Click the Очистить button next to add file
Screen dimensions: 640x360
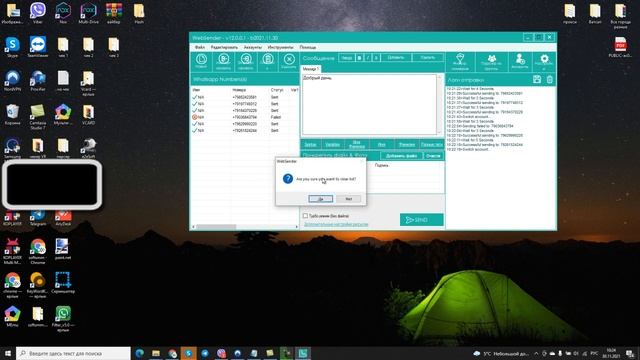pyautogui.click(x=433, y=156)
